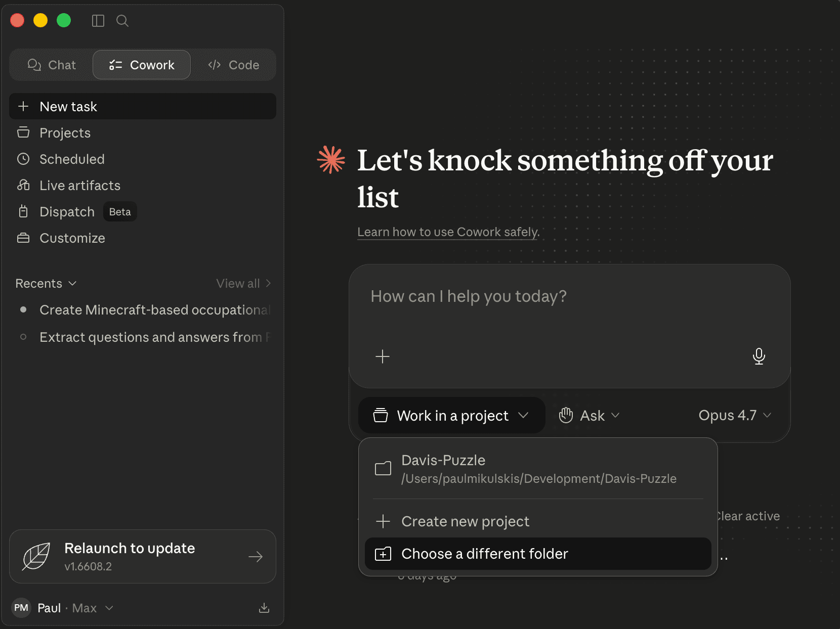Open Live artifacts

tap(143, 185)
